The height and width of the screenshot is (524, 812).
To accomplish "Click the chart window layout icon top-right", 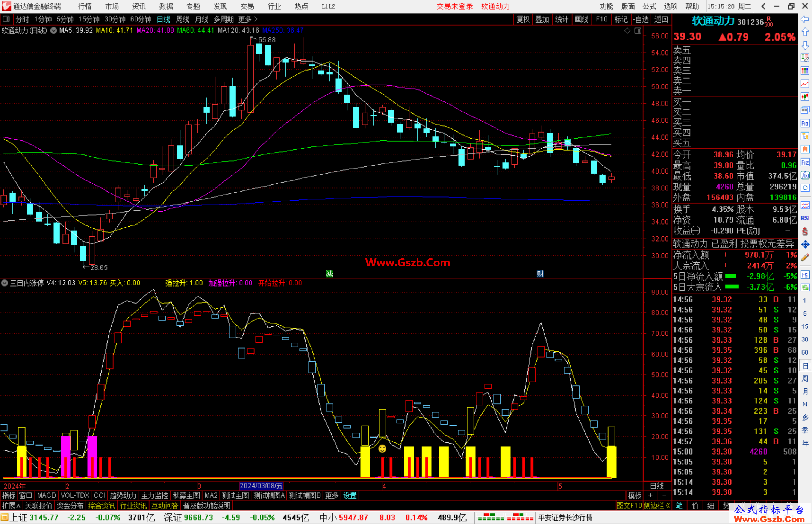I will 638,30.
